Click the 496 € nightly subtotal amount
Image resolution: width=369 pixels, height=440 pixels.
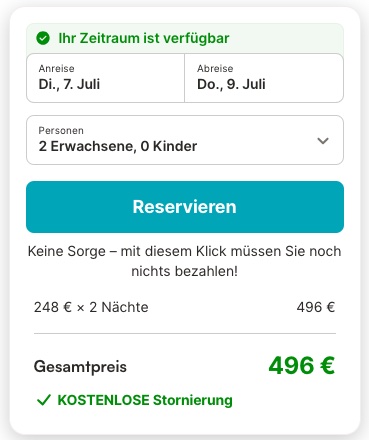pyautogui.click(x=316, y=307)
